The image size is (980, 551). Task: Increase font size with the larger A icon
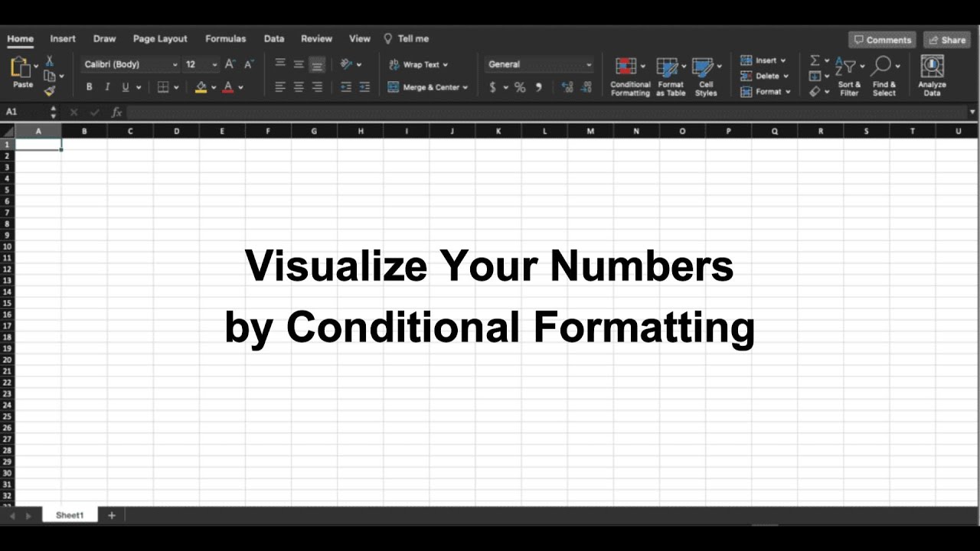click(x=230, y=64)
